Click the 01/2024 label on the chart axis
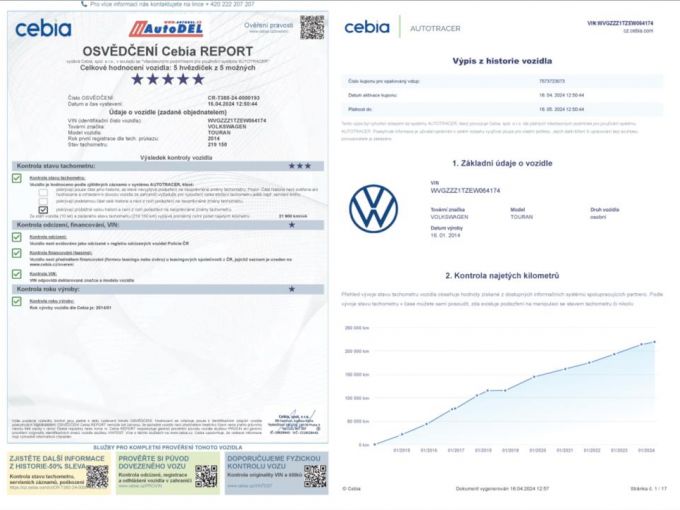Image resolution: width=680 pixels, height=510 pixels. coord(646,451)
